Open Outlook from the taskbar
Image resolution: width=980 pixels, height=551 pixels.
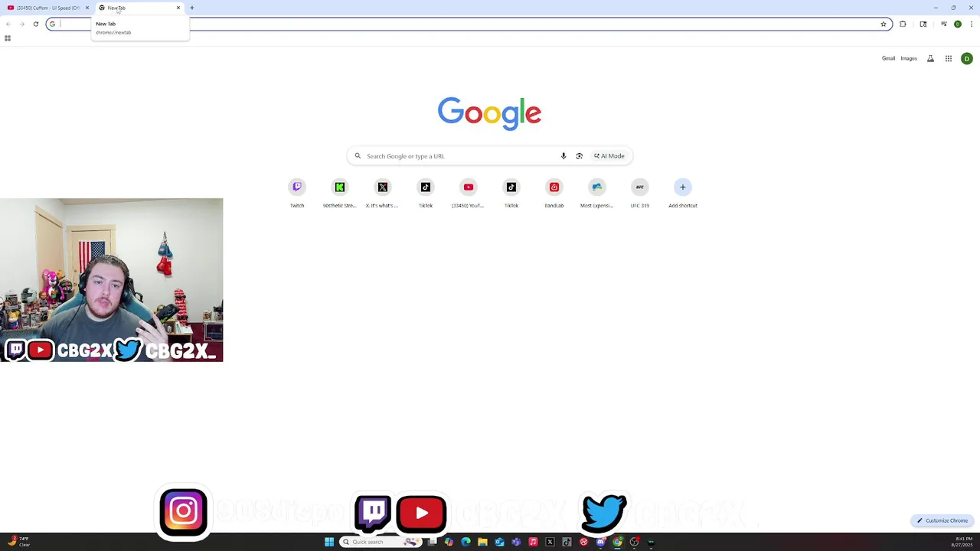tap(499, 542)
